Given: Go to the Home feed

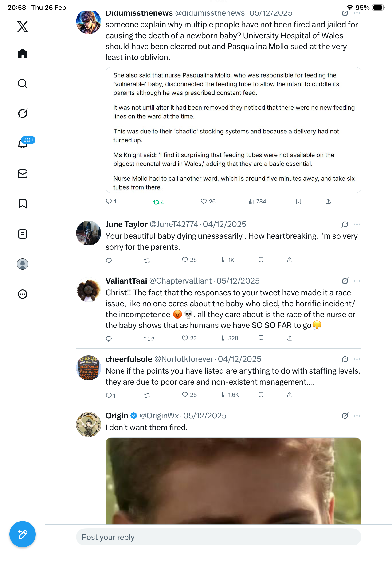Looking at the screenshot, I should click(23, 54).
